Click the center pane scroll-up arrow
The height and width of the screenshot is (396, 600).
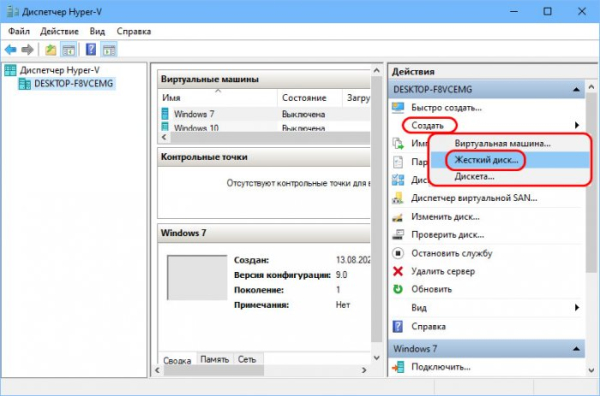point(377,70)
